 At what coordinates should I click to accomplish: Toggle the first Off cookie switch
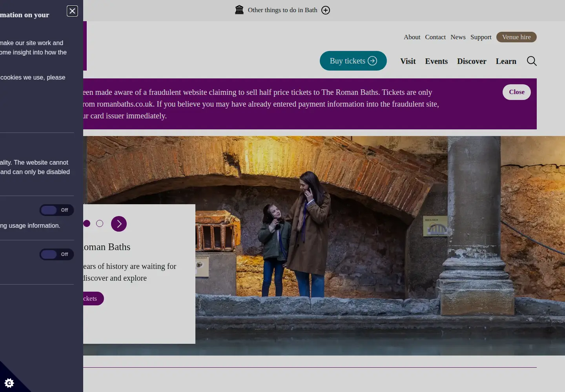(x=56, y=210)
